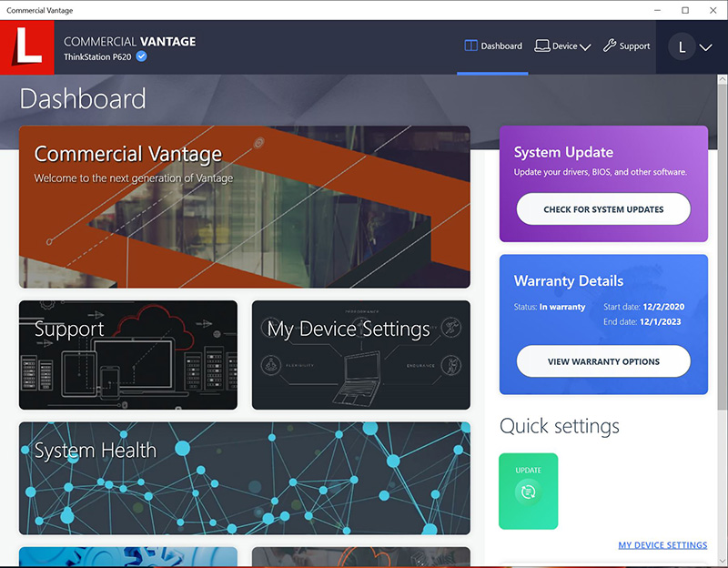
Task: Click the laptop Device icon in header
Action: point(541,46)
